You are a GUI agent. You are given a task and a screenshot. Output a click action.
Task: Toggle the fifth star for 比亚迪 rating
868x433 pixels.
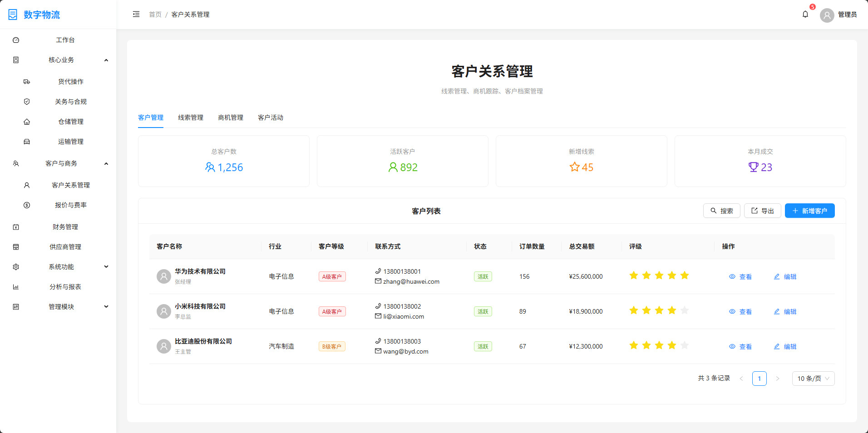click(x=685, y=345)
